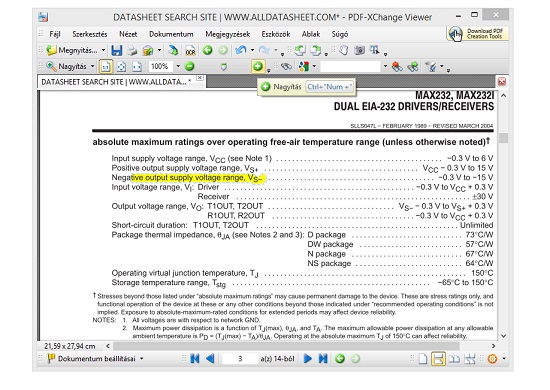550x390 pixels.
Task: Go to the previous page
Action: (210, 359)
